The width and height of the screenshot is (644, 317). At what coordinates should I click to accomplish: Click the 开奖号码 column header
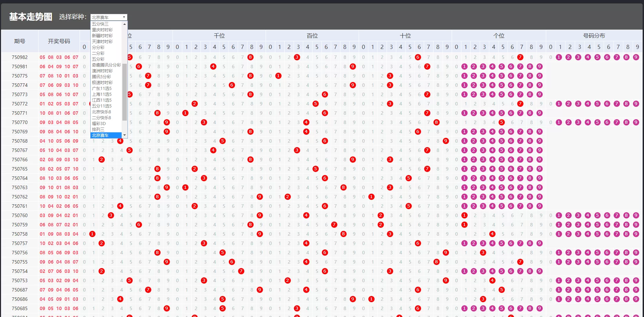(x=59, y=41)
